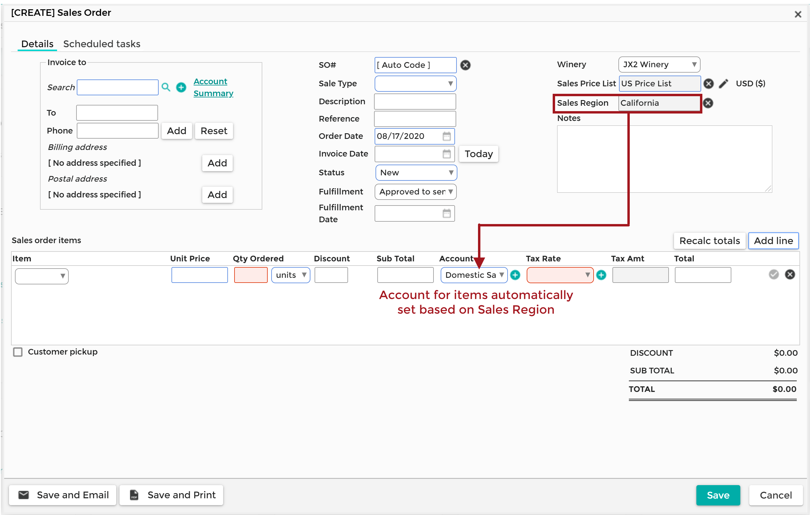Click Recalc totals
Viewport: 812px width, 515px height.
pyautogui.click(x=710, y=241)
